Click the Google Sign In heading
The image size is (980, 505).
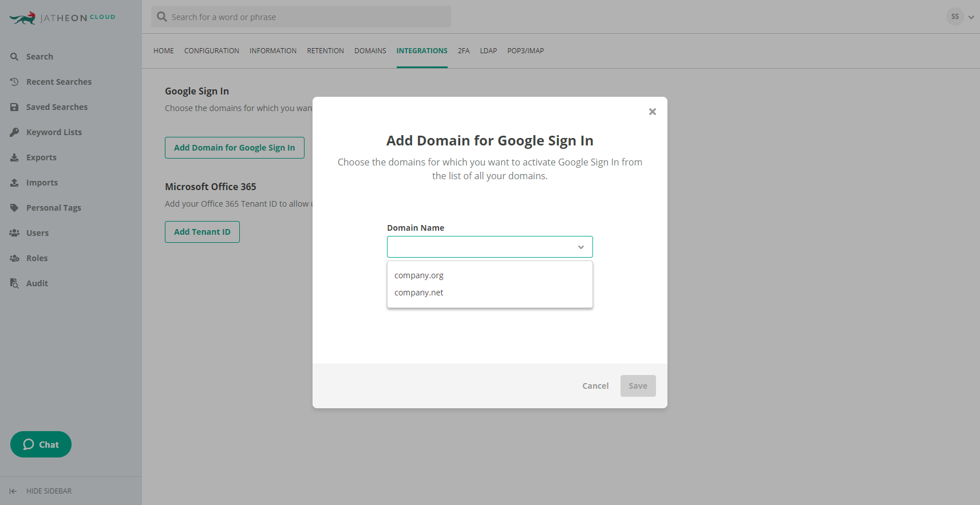(x=197, y=91)
